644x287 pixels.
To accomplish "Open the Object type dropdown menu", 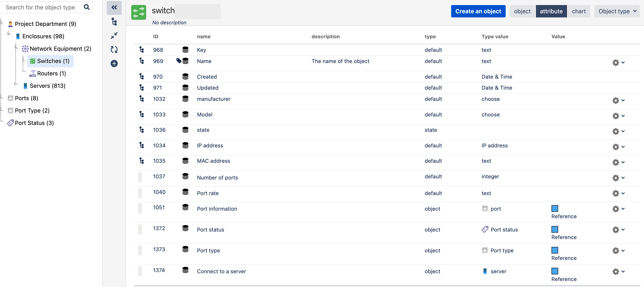I will [x=617, y=11].
